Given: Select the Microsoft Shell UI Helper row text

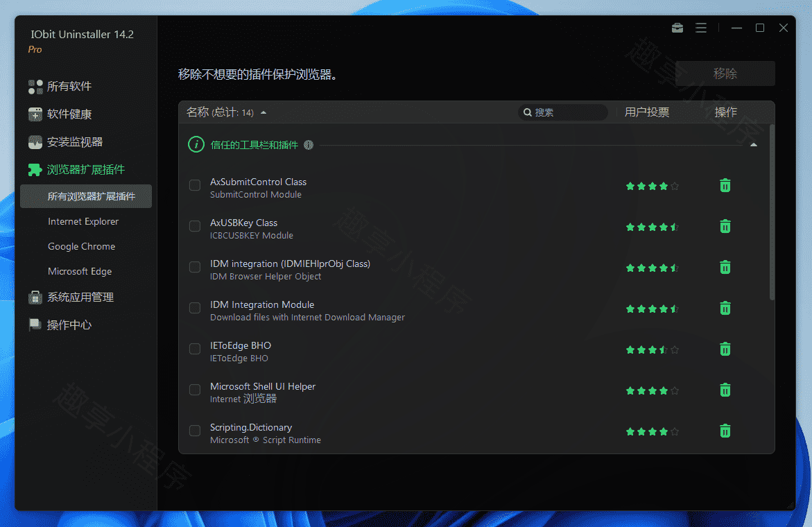Looking at the screenshot, I should [x=263, y=386].
